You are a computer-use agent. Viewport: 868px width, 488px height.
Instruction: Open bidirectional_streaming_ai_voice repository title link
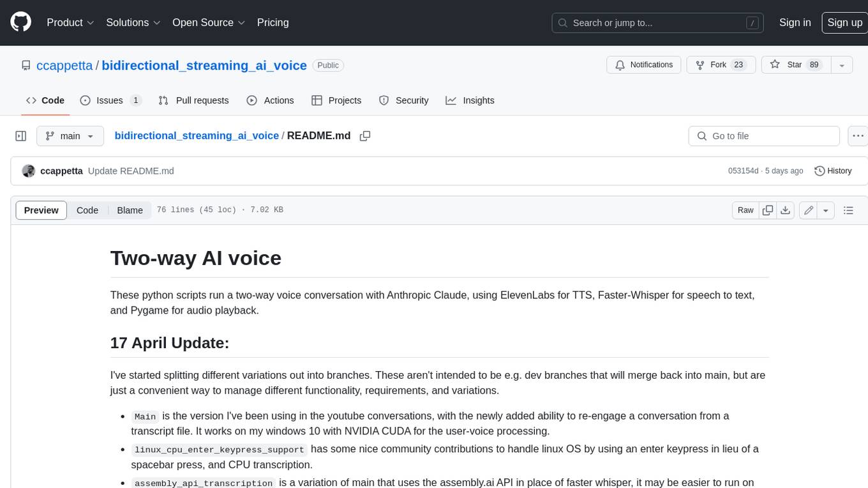(x=204, y=65)
